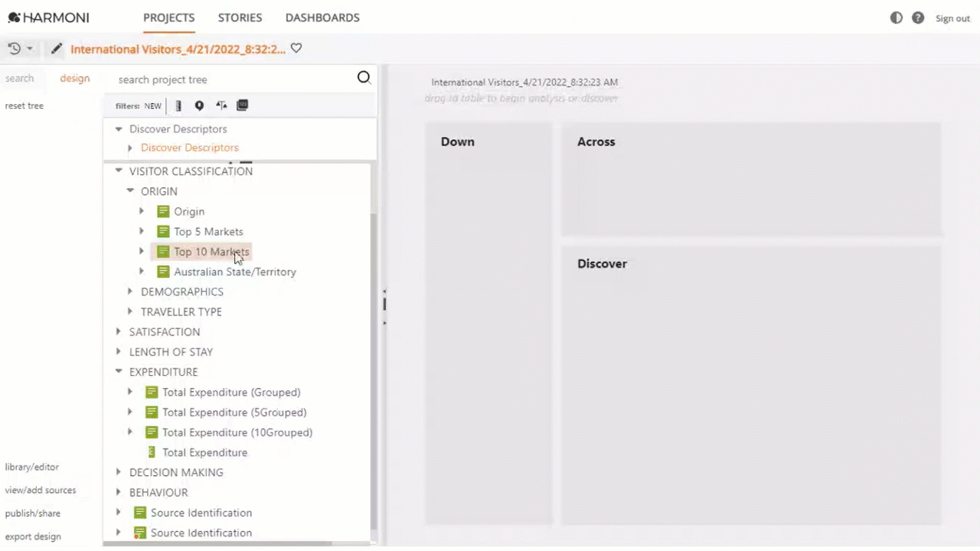Click the Across drop zone panel
Viewport: 980px width, 551px height.
point(751,180)
